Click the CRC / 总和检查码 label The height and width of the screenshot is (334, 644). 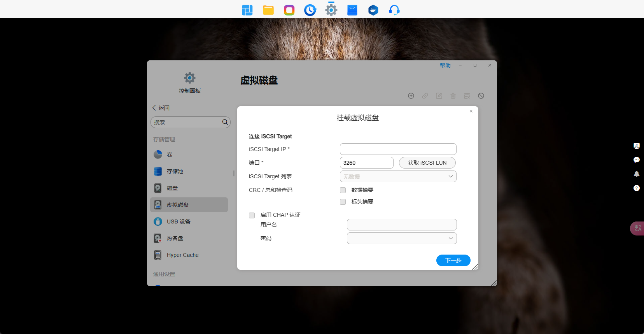pos(271,190)
